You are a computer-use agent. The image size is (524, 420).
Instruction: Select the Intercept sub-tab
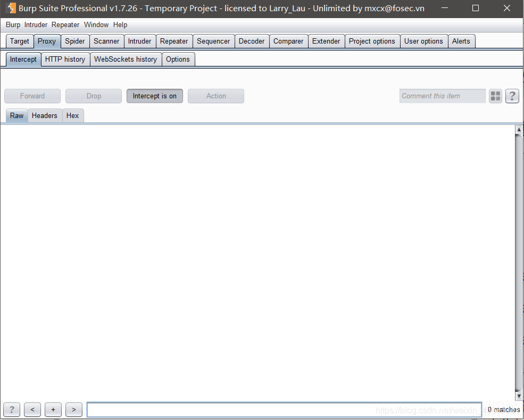[x=23, y=60]
